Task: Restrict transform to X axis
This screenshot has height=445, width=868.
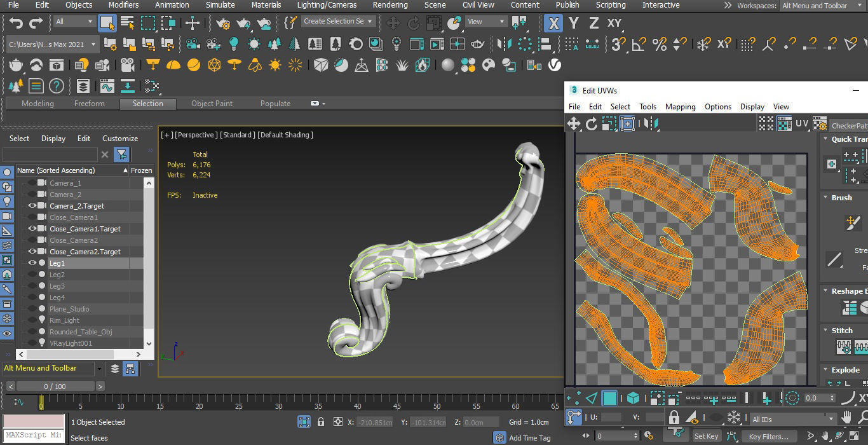Action: (x=553, y=24)
